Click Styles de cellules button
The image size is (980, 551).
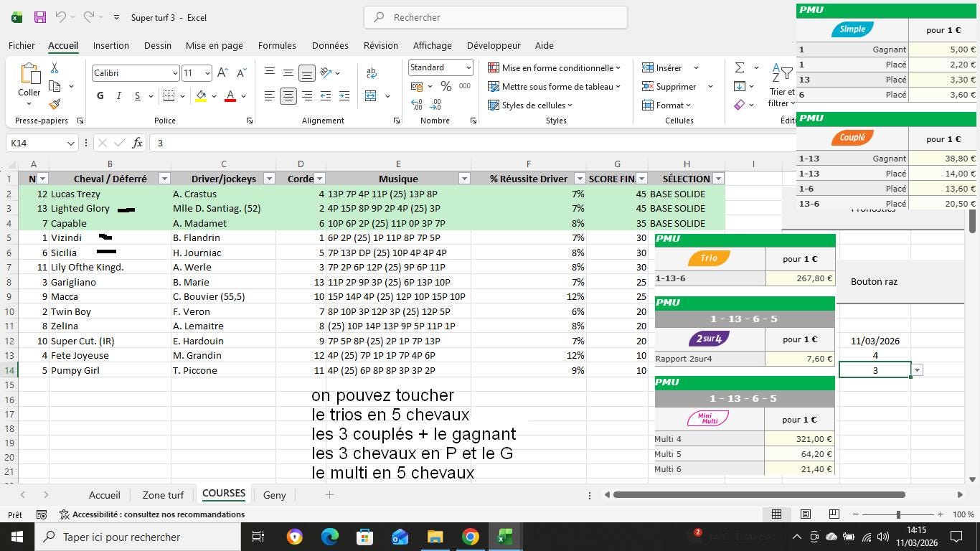click(x=530, y=105)
